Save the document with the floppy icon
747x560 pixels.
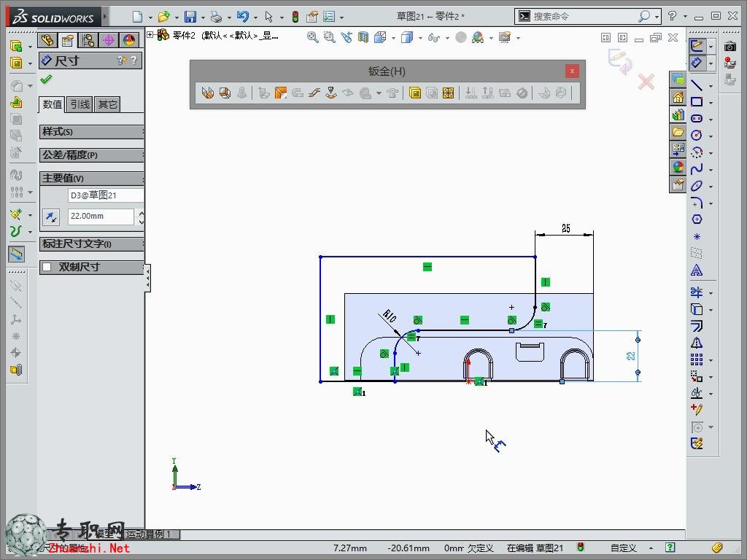coord(190,17)
